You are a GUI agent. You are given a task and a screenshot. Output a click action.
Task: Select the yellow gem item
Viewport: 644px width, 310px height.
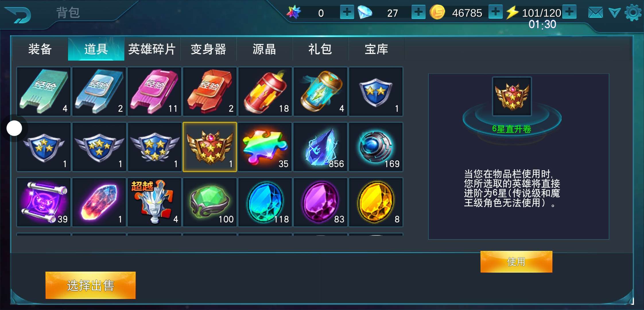(x=376, y=202)
